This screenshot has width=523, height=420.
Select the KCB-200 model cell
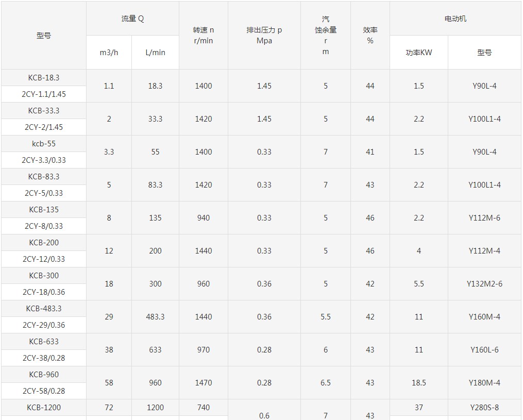coord(44,243)
